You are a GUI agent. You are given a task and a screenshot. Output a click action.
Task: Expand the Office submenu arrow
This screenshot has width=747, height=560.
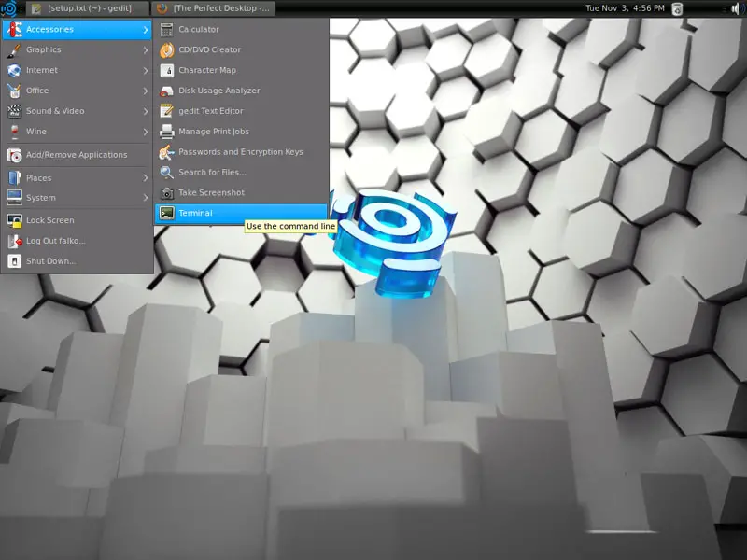[146, 91]
